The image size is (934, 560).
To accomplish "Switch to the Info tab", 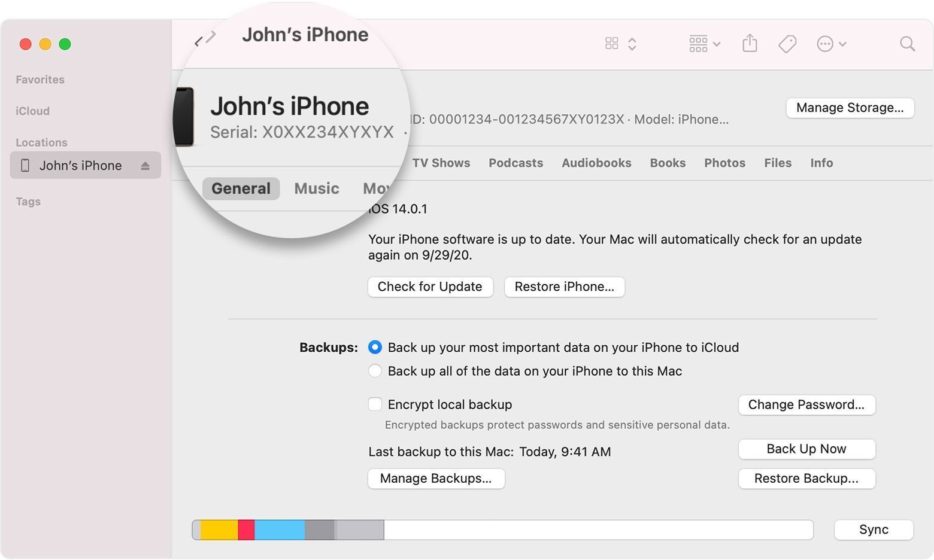I will tap(821, 163).
